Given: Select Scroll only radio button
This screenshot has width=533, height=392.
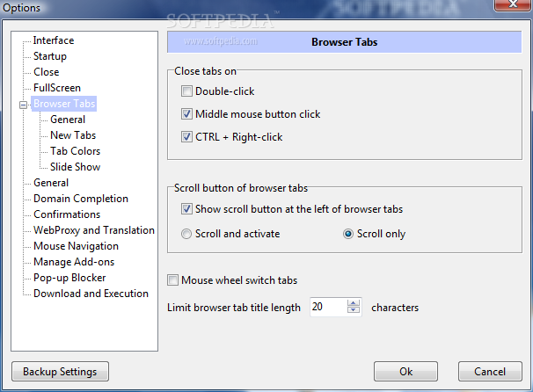Looking at the screenshot, I should [348, 234].
